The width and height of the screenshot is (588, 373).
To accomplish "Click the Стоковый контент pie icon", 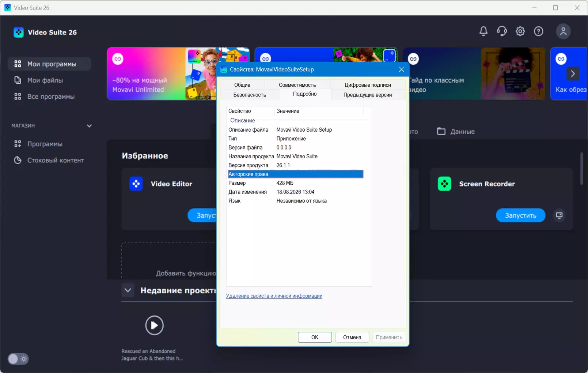I will click(x=18, y=160).
